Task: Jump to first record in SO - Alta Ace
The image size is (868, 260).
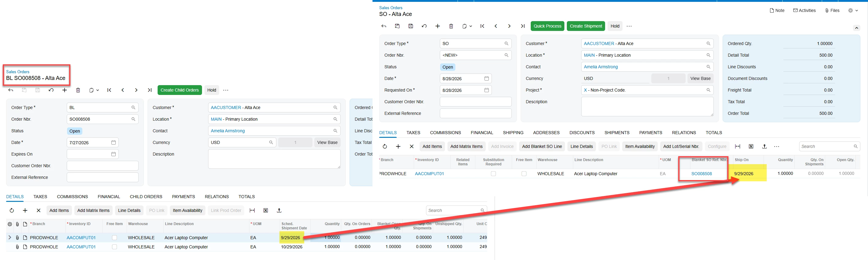Action: (x=482, y=26)
